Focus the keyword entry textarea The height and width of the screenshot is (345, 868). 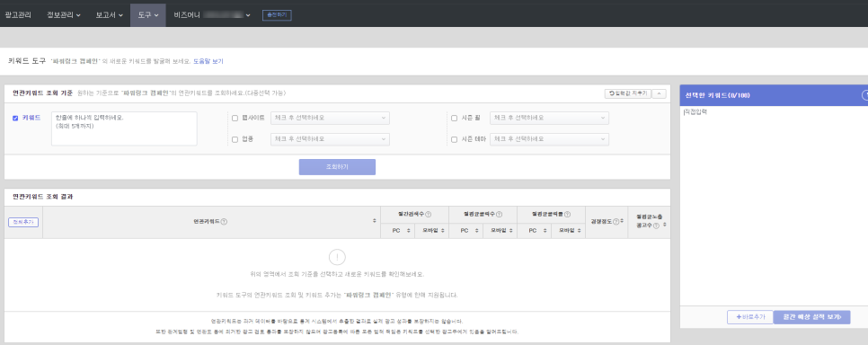click(x=124, y=128)
